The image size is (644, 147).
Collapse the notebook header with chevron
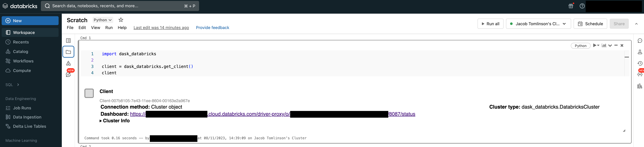(636, 24)
